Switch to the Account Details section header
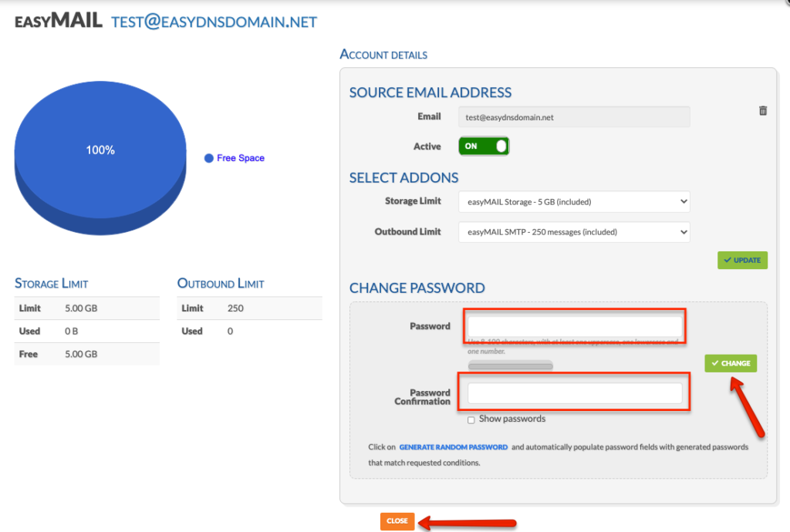Image resolution: width=790 pixels, height=532 pixels. (383, 54)
